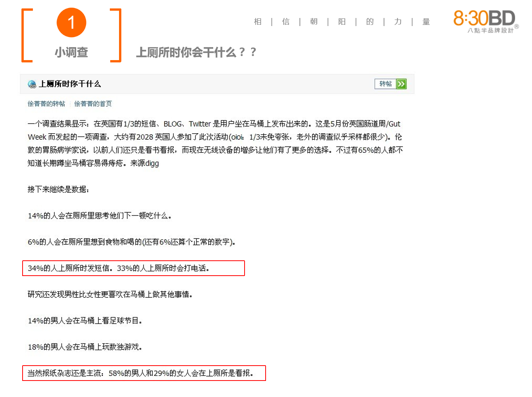The height and width of the screenshot is (397, 532).
Task: Click the sentence 接下来继续是数据
Action: (x=58, y=189)
